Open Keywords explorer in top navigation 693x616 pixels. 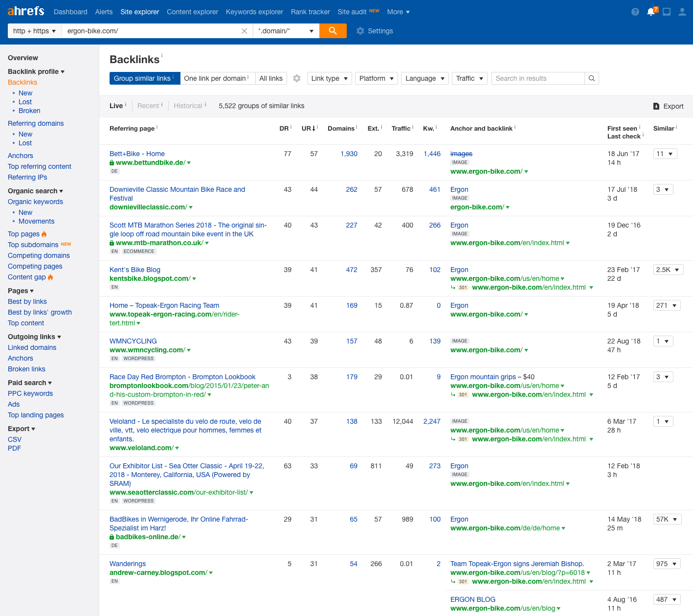[254, 12]
